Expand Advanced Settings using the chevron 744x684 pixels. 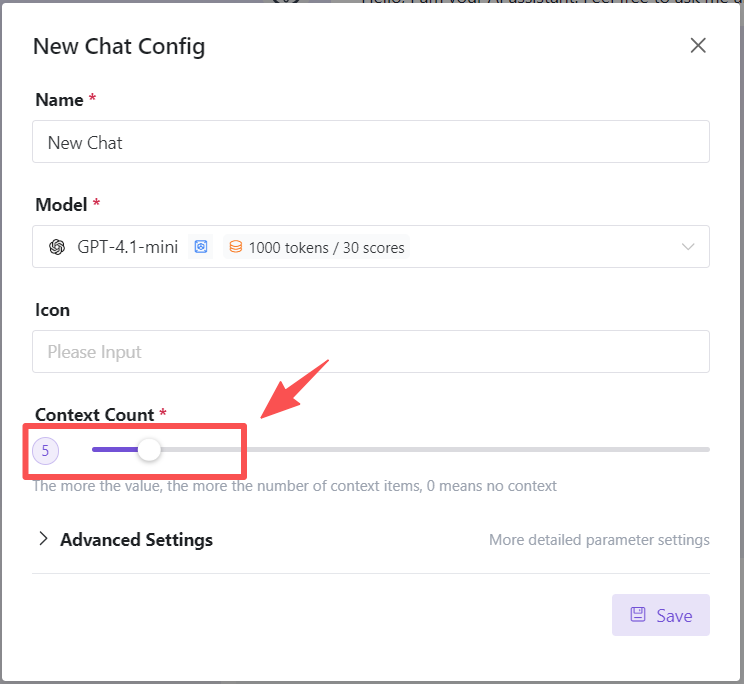[x=43, y=539]
